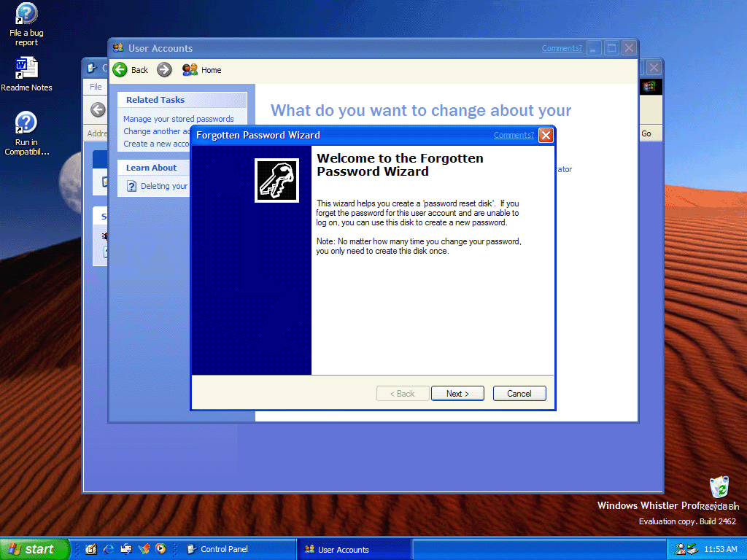The height and width of the screenshot is (560, 747).
Task: Switch to User Accounts taskbar button
Action: pyautogui.click(x=355, y=549)
